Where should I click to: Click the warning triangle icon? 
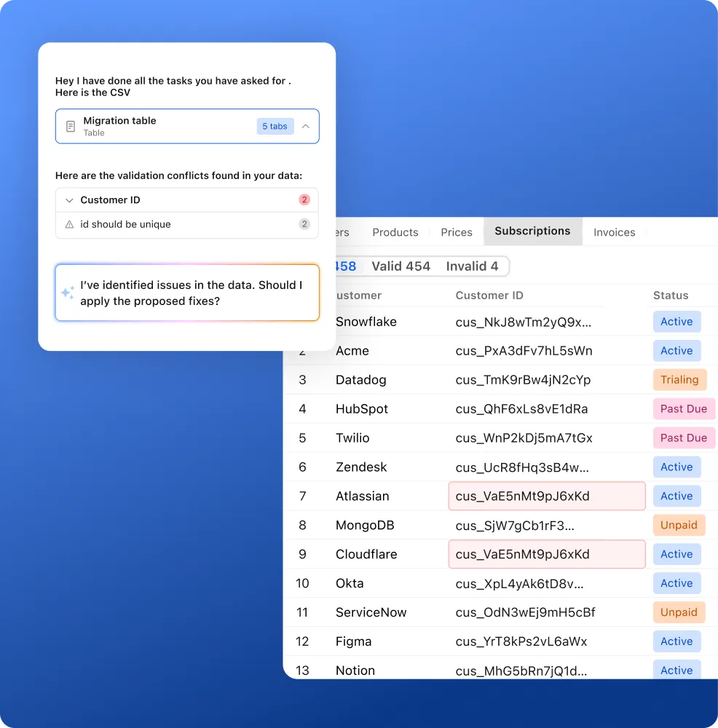[x=69, y=224]
